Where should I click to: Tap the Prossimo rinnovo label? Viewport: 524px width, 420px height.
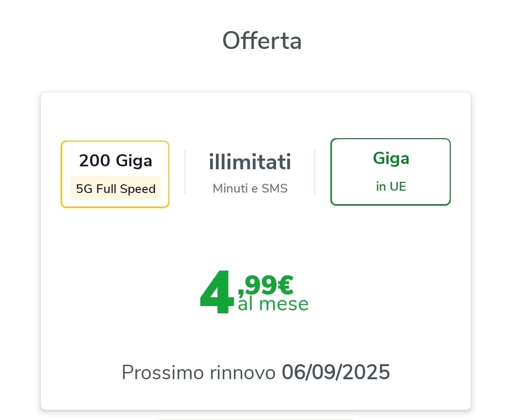tap(199, 372)
